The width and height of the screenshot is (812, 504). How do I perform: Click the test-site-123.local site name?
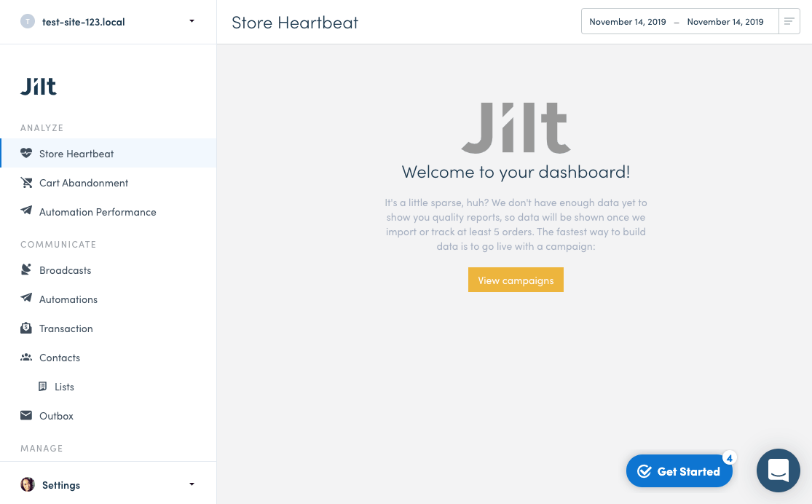[83, 22]
